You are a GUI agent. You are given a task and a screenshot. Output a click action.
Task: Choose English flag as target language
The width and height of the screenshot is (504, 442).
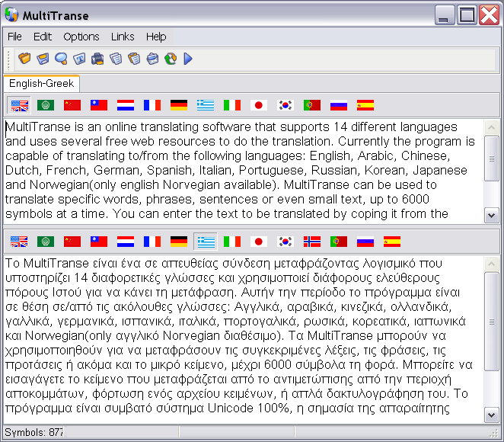pos(19,242)
